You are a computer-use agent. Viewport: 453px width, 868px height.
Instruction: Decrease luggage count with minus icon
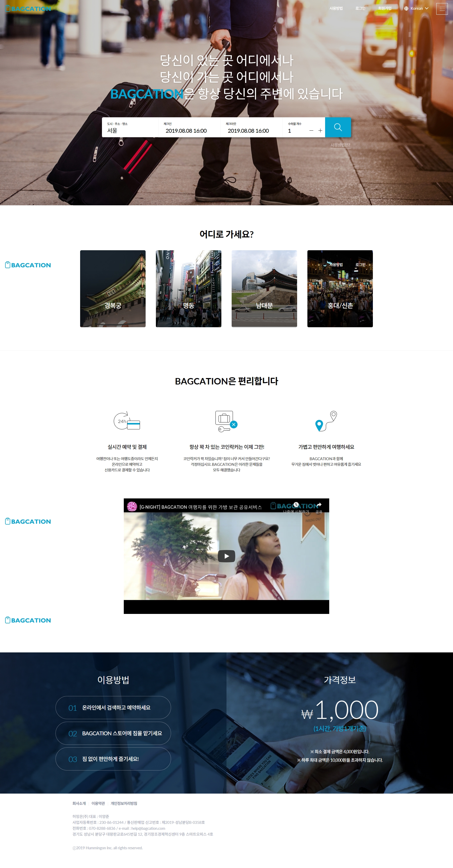(311, 130)
